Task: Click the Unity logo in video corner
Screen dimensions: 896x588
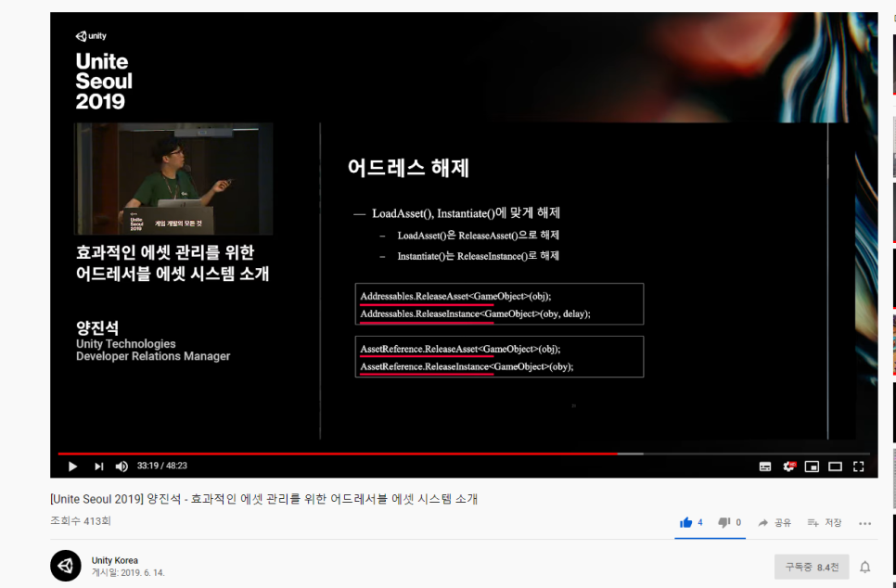Action: (91, 36)
